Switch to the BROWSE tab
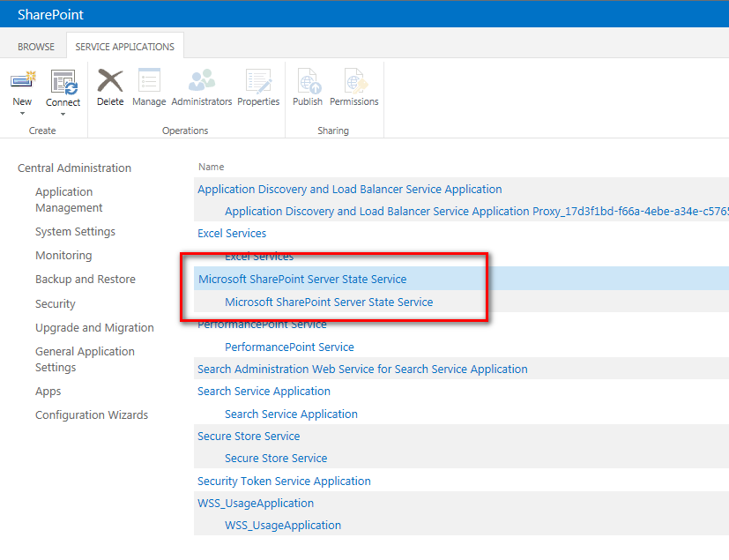 pyautogui.click(x=36, y=47)
